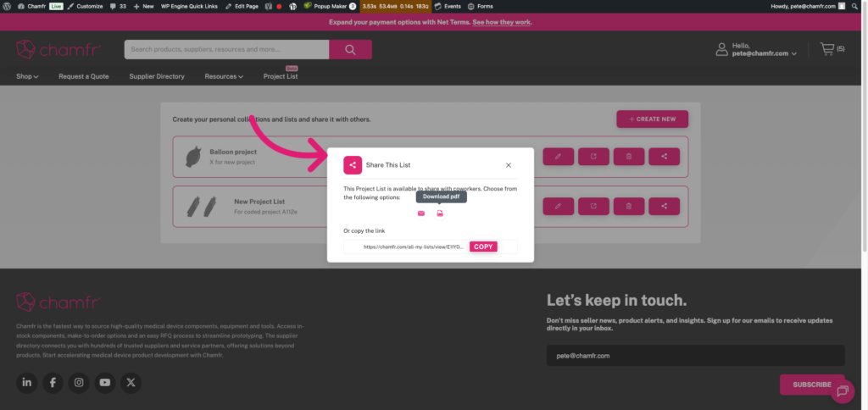Share list by email icon

pos(421,213)
